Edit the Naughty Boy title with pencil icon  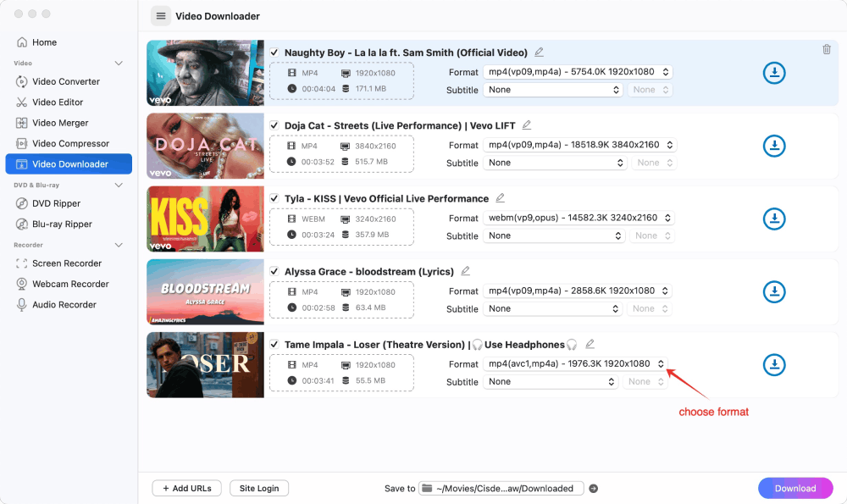539,52
